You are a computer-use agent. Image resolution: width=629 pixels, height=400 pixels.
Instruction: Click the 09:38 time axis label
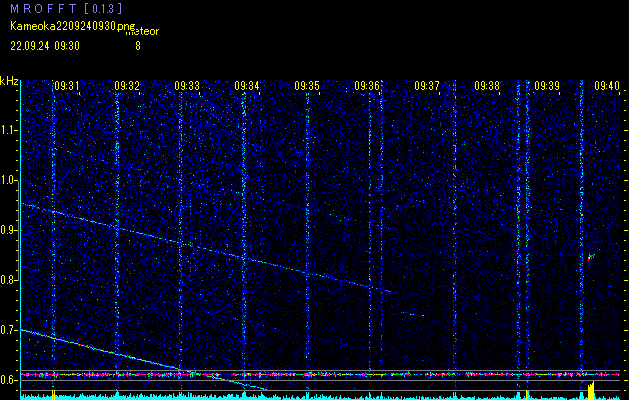[487, 85]
